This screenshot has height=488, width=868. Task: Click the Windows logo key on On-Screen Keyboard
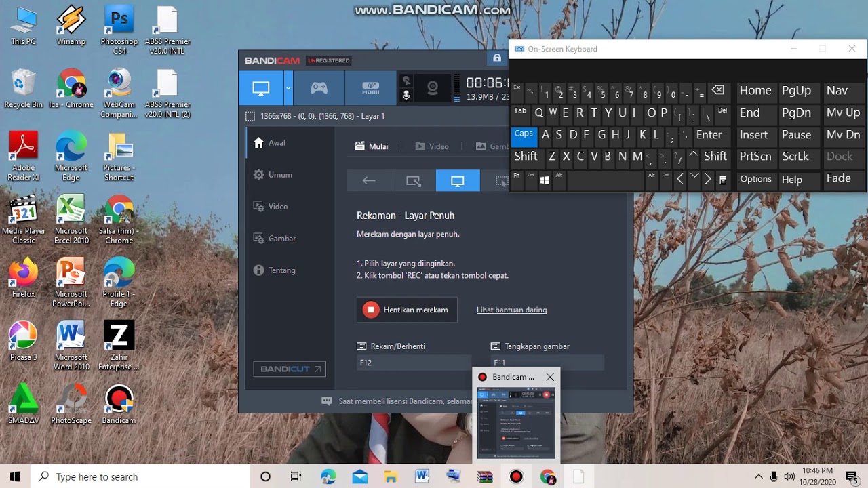coord(545,180)
